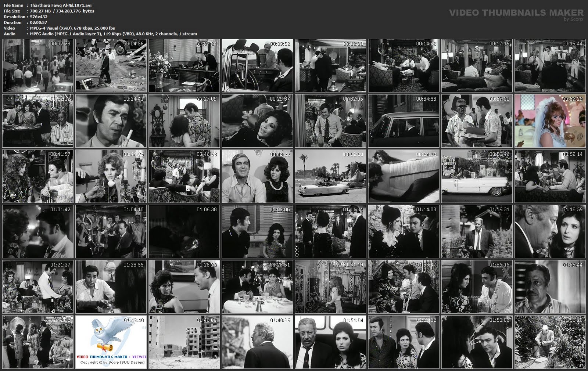Open the dancing party thumbnail at 01:04:10
Viewport: 588px width, 371px height.
click(x=111, y=231)
